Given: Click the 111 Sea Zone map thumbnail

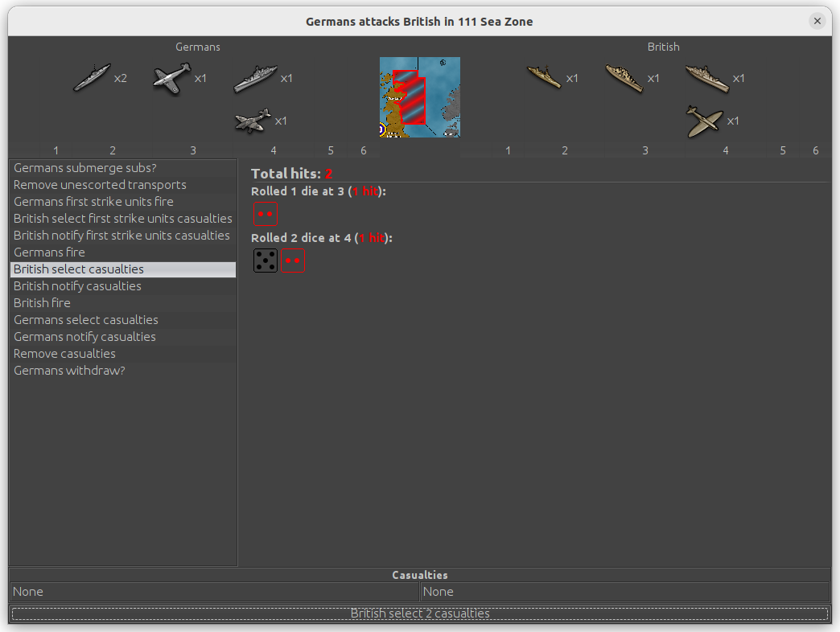Looking at the screenshot, I should [420, 97].
